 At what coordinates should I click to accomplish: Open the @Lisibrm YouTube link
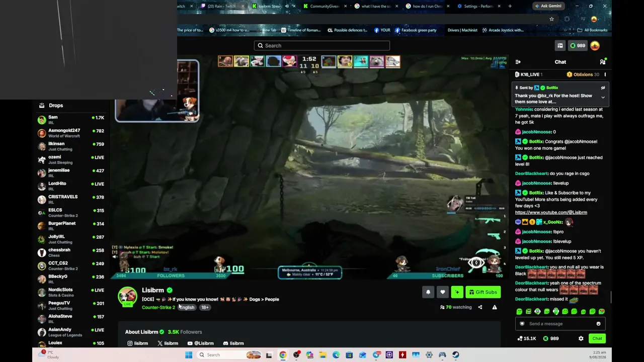click(200, 343)
